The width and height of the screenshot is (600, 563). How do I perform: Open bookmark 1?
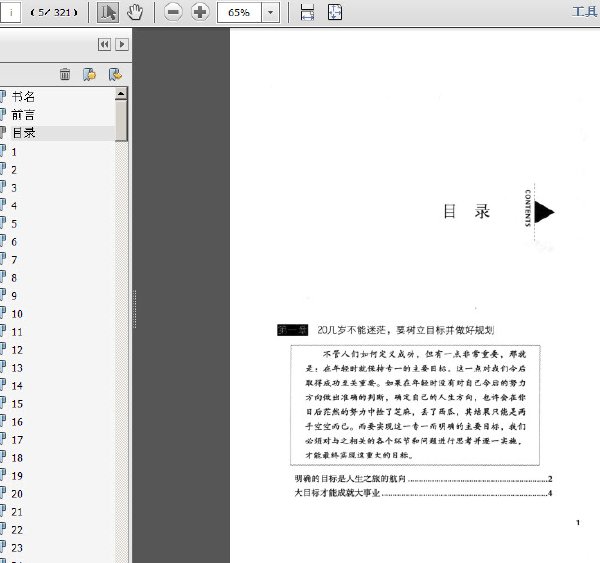click(14, 152)
